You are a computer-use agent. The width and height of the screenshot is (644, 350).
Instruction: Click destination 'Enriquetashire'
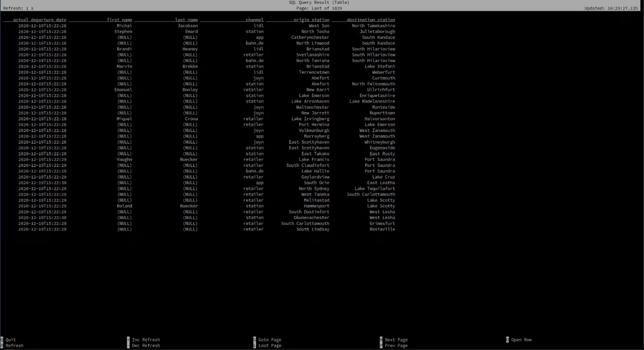click(x=377, y=95)
